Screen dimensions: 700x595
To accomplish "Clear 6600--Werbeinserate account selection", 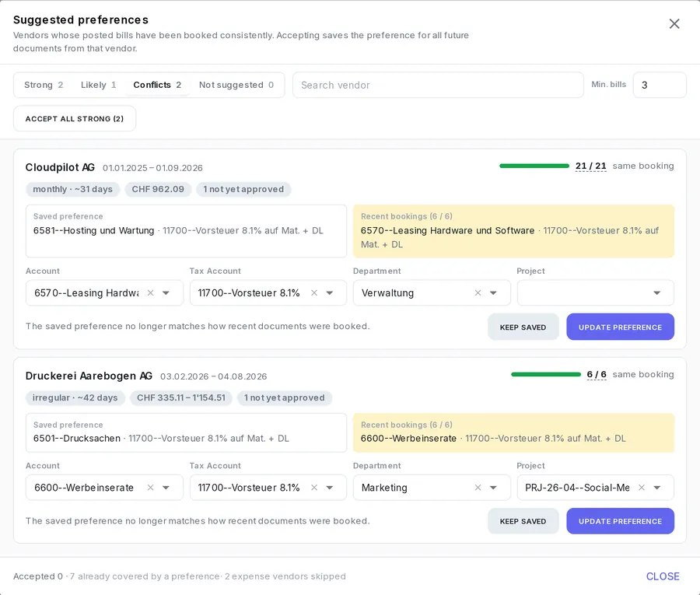I will click(150, 488).
